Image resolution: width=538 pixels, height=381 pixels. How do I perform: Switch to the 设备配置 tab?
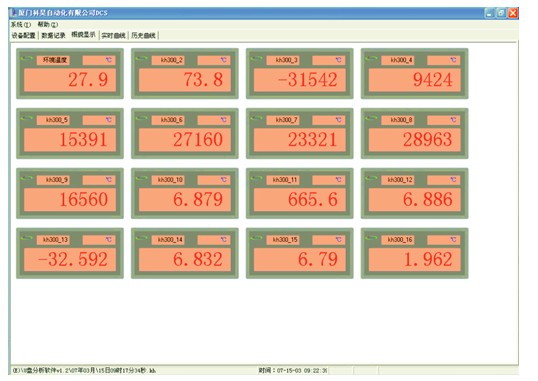coord(23,35)
